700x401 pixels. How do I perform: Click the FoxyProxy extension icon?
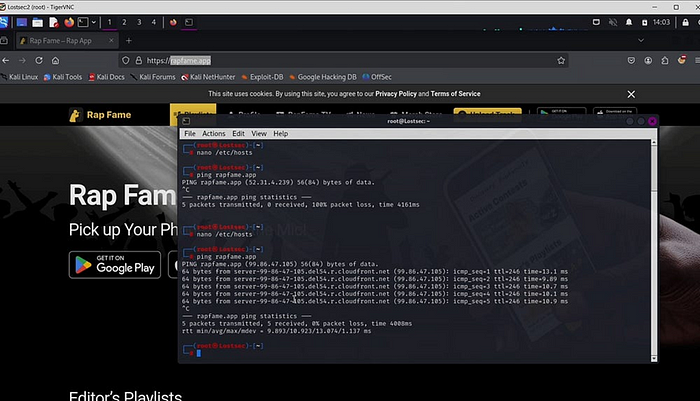pyautogui.click(x=682, y=60)
